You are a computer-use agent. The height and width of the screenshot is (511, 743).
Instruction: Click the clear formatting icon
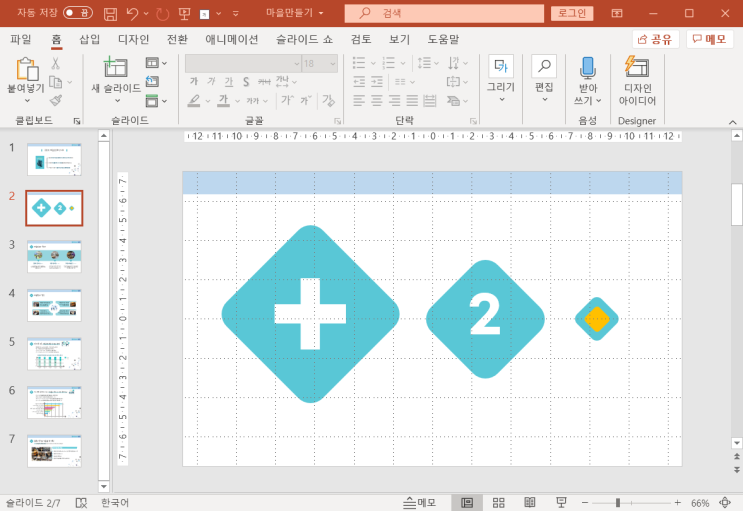(328, 100)
